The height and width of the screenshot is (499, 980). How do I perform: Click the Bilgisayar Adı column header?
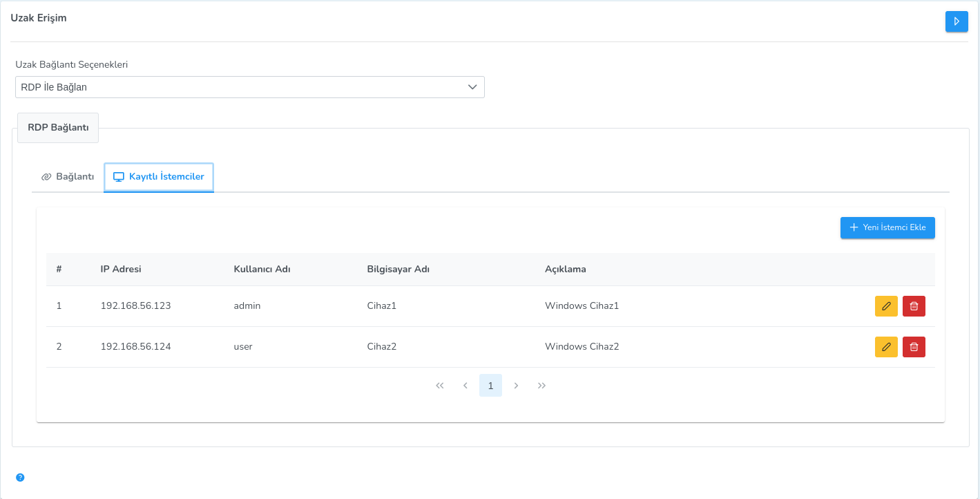[x=398, y=269]
